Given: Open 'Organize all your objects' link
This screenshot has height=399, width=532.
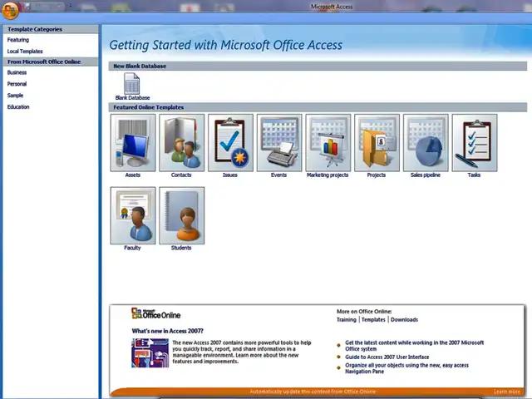Looking at the screenshot, I should pyautogui.click(x=406, y=368).
